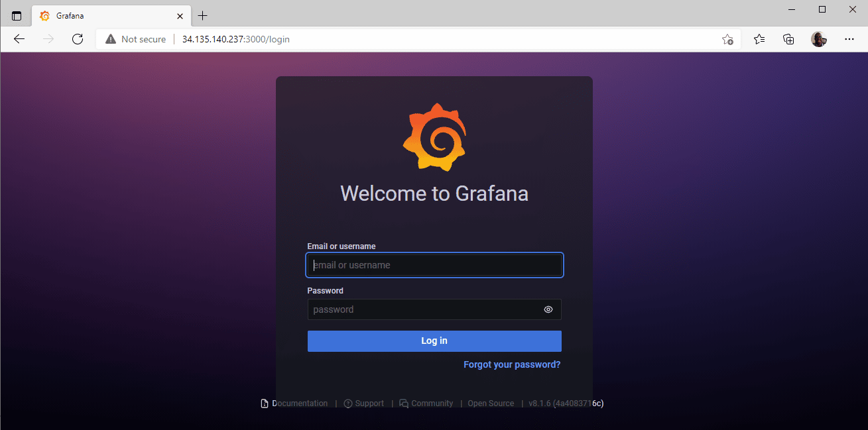This screenshot has height=430, width=868.
Task: Open the Forgot your password link
Action: click(512, 364)
